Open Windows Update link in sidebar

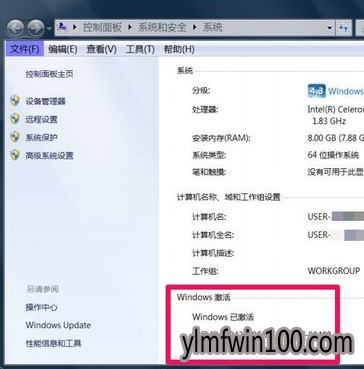[58, 325]
